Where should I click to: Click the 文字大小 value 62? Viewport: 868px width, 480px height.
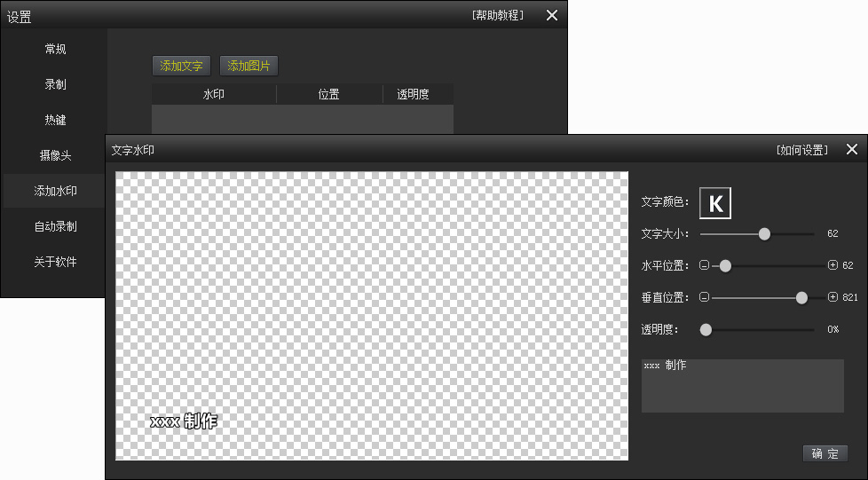(832, 233)
